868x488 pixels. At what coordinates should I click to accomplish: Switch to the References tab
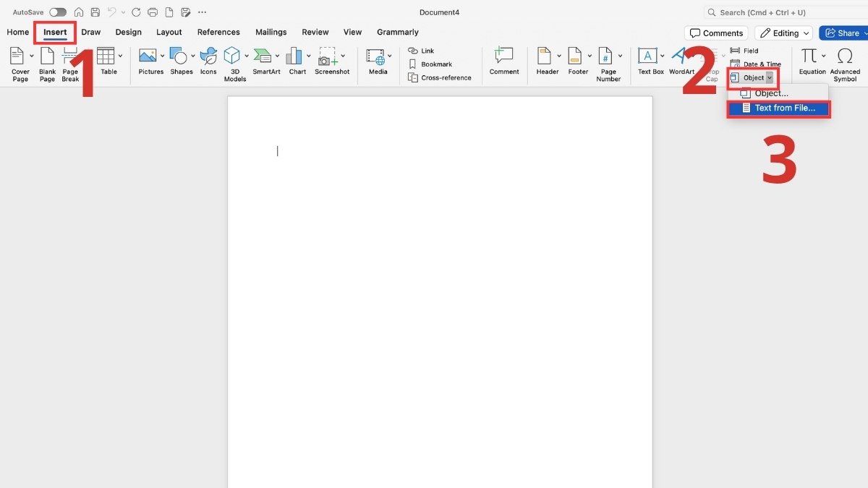pyautogui.click(x=218, y=32)
